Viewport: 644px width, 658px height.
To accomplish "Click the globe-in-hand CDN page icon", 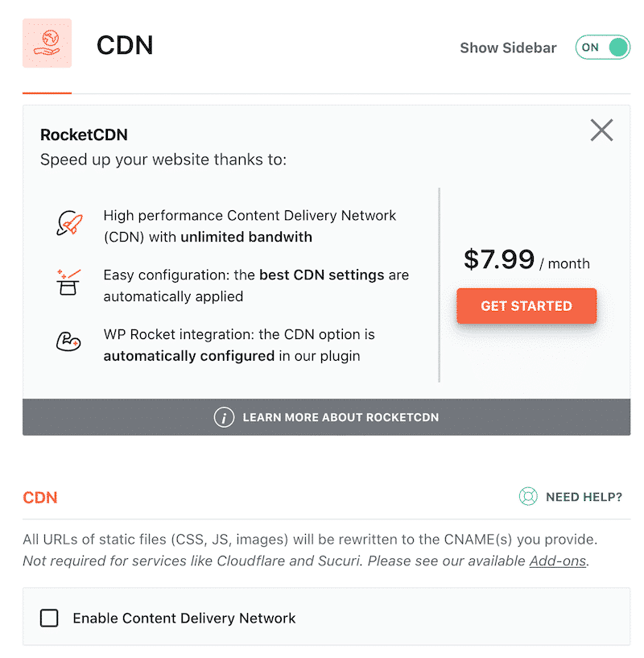I will (47, 43).
